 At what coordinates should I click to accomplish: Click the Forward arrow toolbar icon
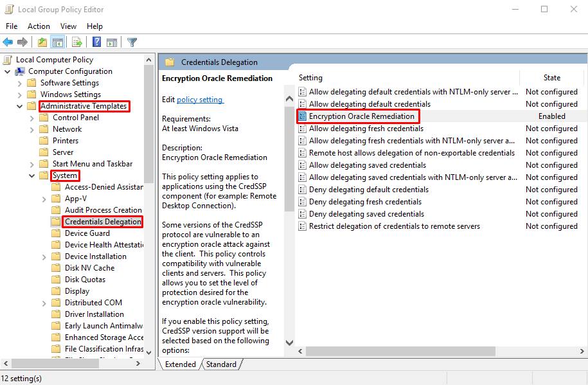tap(22, 42)
